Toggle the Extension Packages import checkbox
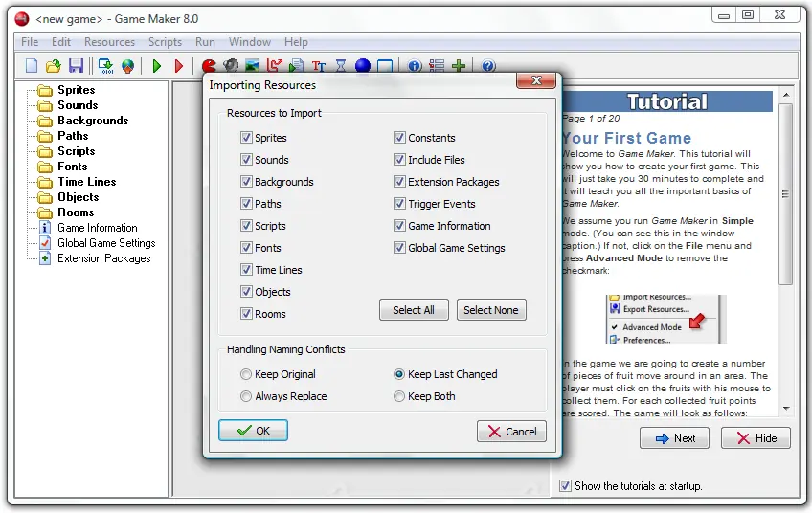812x513 pixels. 399,182
